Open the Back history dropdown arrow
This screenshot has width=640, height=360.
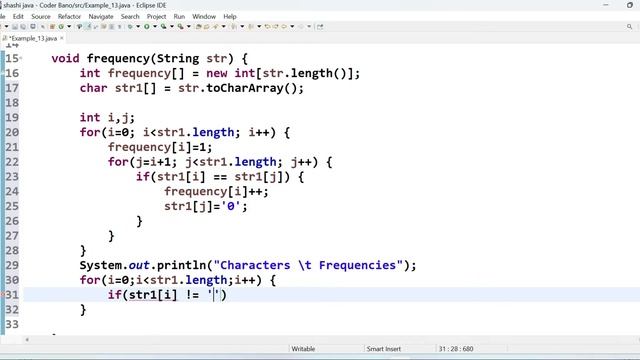pos(292,27)
